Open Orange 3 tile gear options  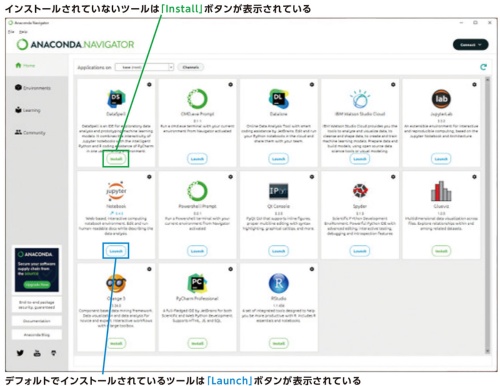[149, 269]
